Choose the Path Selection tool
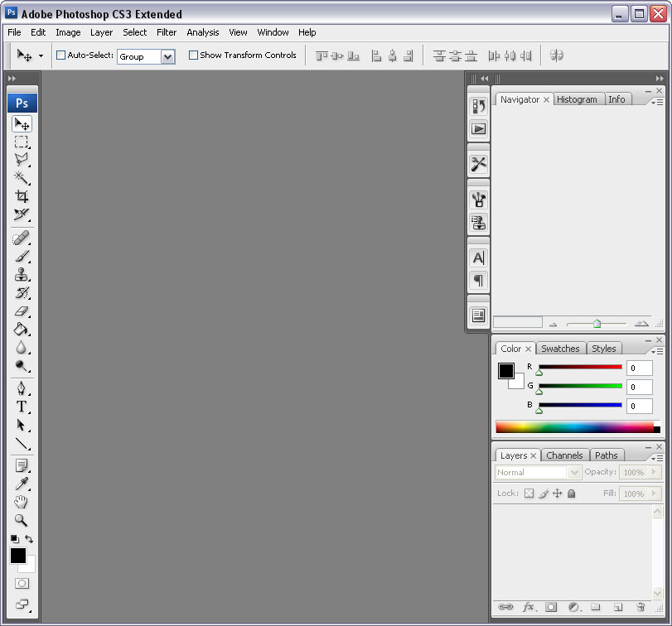This screenshot has height=626, width=672. pos(22,425)
